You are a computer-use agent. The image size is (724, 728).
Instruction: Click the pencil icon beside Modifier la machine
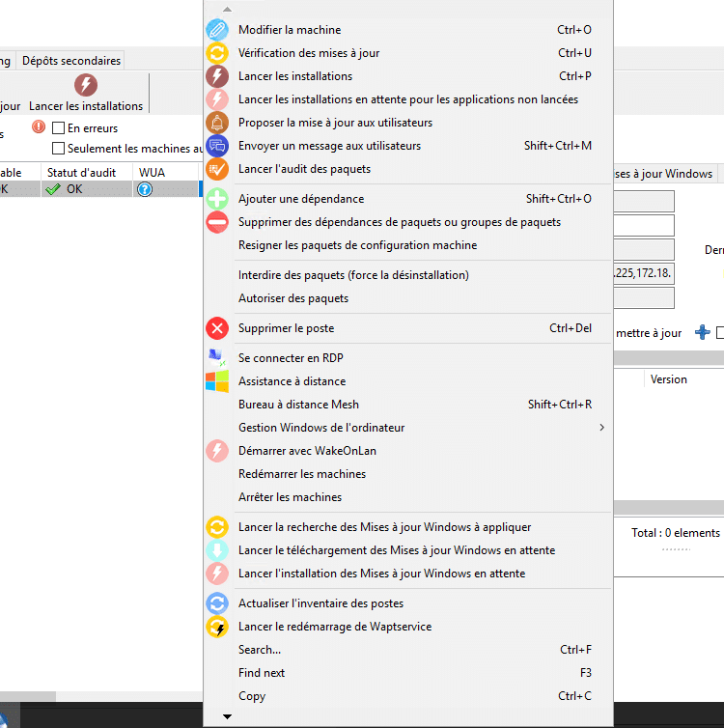(x=217, y=30)
